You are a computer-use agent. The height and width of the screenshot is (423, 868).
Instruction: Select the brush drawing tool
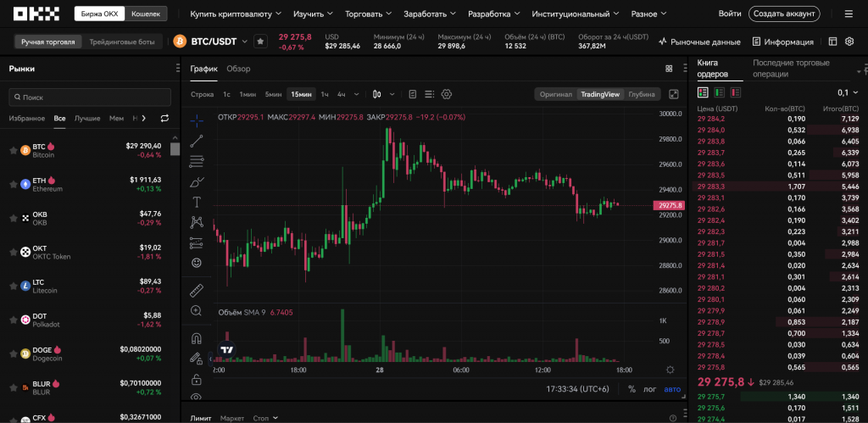[197, 181]
